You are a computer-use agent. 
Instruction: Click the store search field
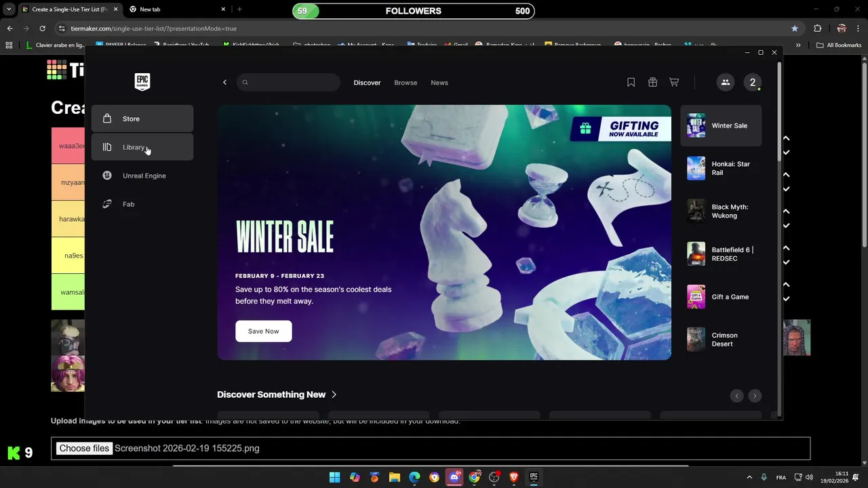click(288, 83)
